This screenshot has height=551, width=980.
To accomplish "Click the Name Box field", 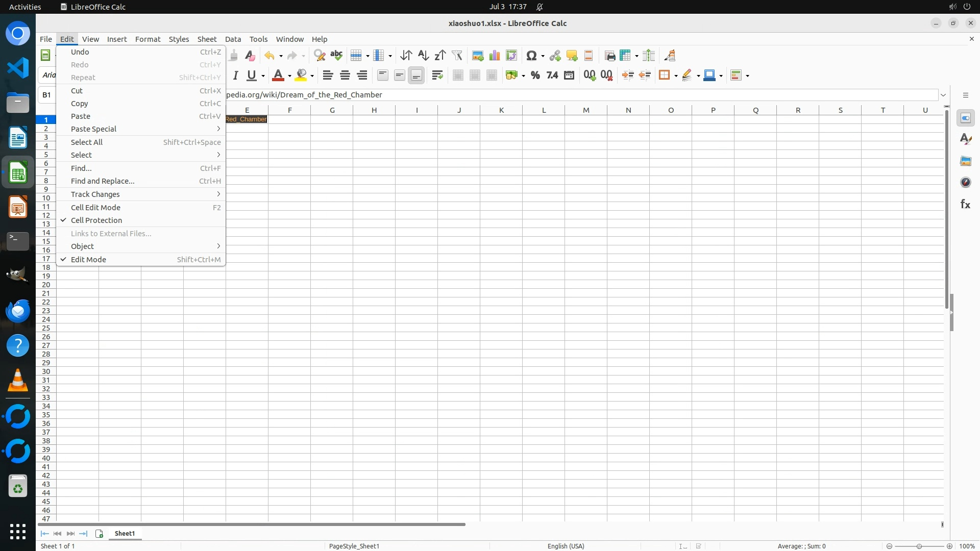I will coord(47,95).
